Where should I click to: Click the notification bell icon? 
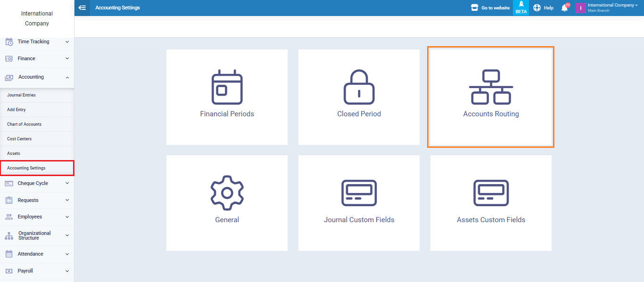(x=564, y=8)
